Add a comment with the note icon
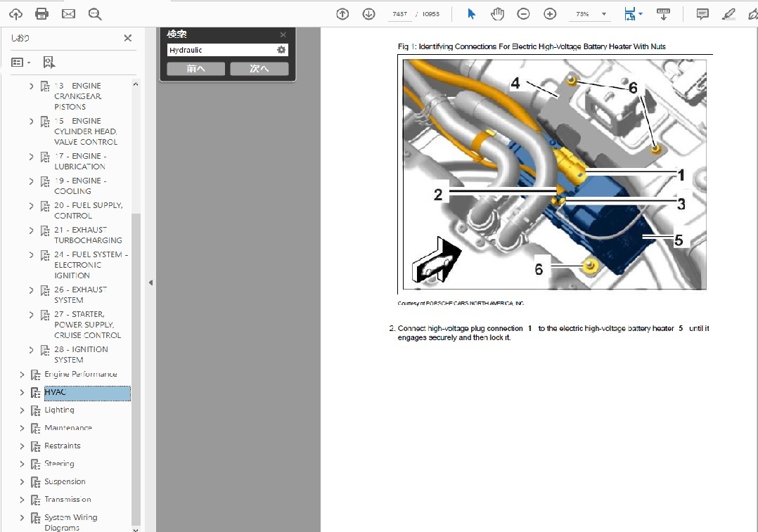758x532 pixels. click(702, 14)
